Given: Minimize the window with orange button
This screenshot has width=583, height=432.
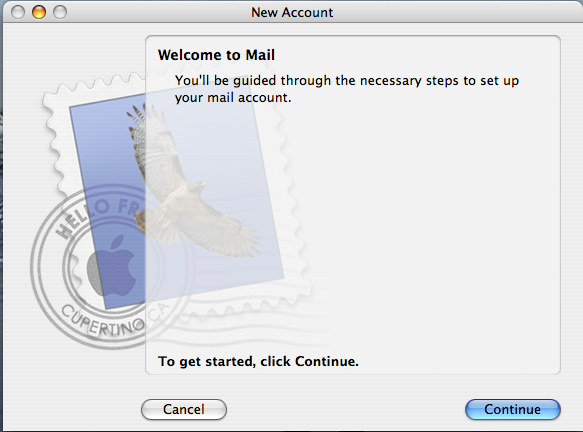Looking at the screenshot, I should coord(39,12).
